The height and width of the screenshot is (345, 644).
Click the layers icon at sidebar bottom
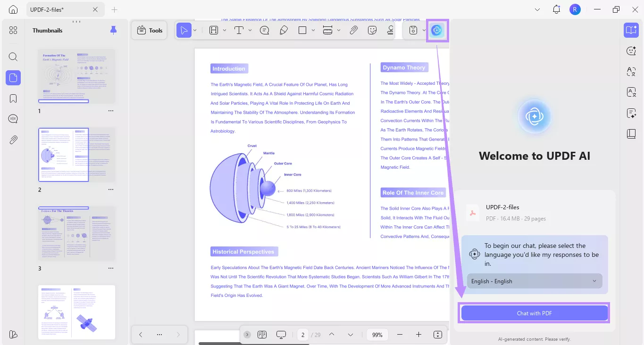tap(13, 334)
